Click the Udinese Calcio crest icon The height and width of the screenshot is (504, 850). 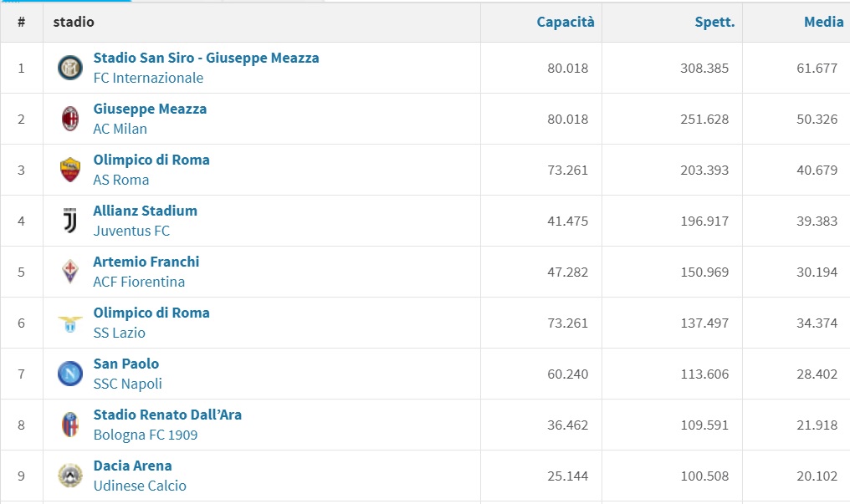point(70,476)
